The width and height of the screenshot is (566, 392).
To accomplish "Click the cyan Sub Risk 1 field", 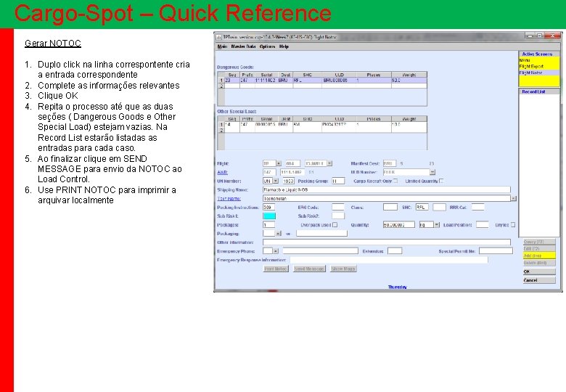I will [x=269, y=216].
